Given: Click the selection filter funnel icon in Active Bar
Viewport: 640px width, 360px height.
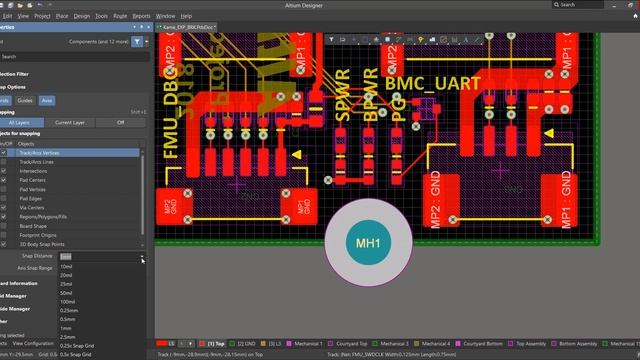Looking at the screenshot, I should 331,40.
